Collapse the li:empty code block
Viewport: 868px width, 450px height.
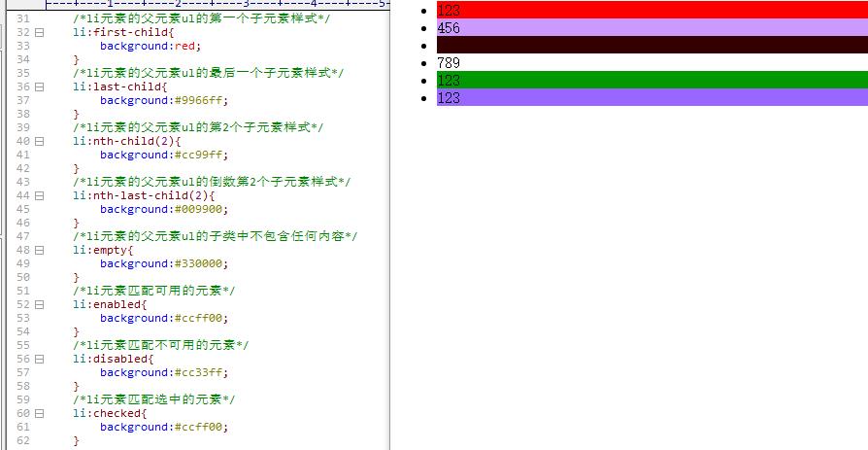[39, 250]
